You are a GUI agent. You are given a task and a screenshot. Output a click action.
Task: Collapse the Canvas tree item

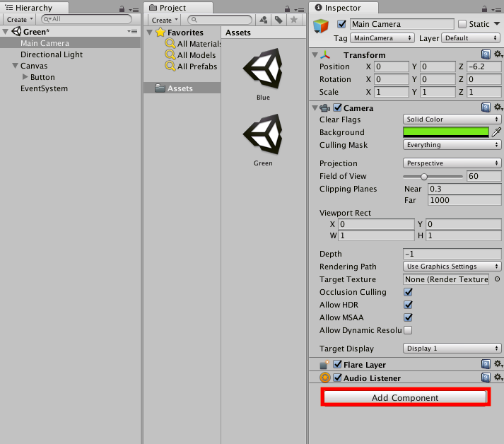(15, 66)
